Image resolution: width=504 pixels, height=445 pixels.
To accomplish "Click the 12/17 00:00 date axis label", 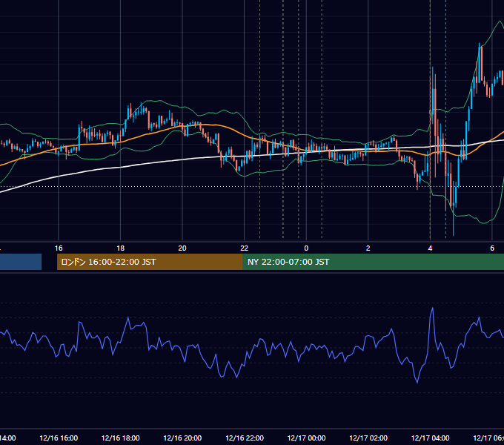I will pos(306,438).
